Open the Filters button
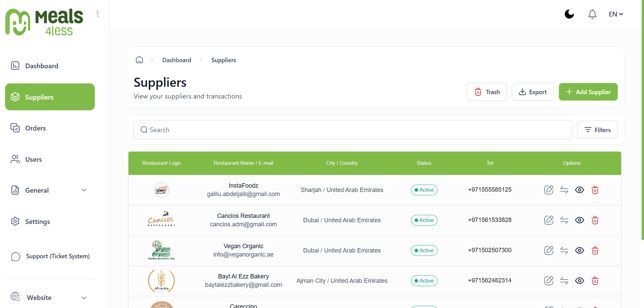This screenshot has height=308, width=644. tap(598, 130)
